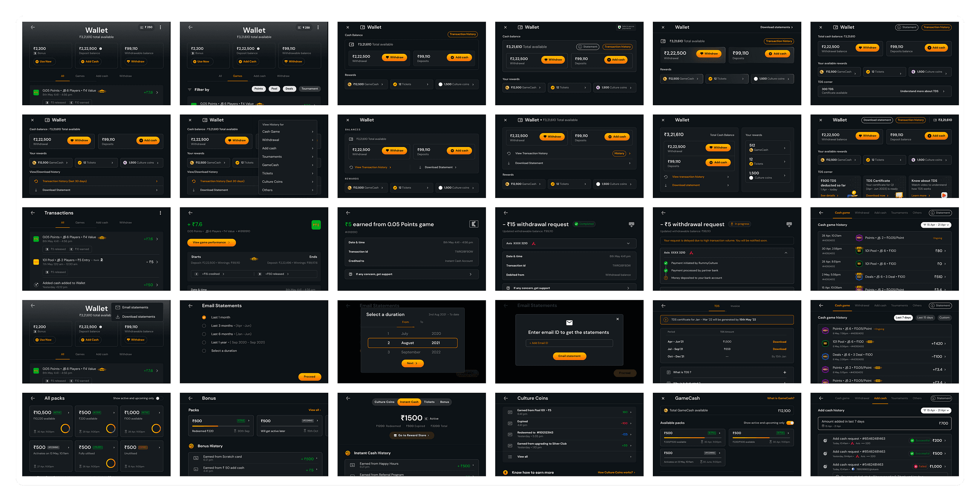Select 'Cash Game' in the View History for menu

288,132
